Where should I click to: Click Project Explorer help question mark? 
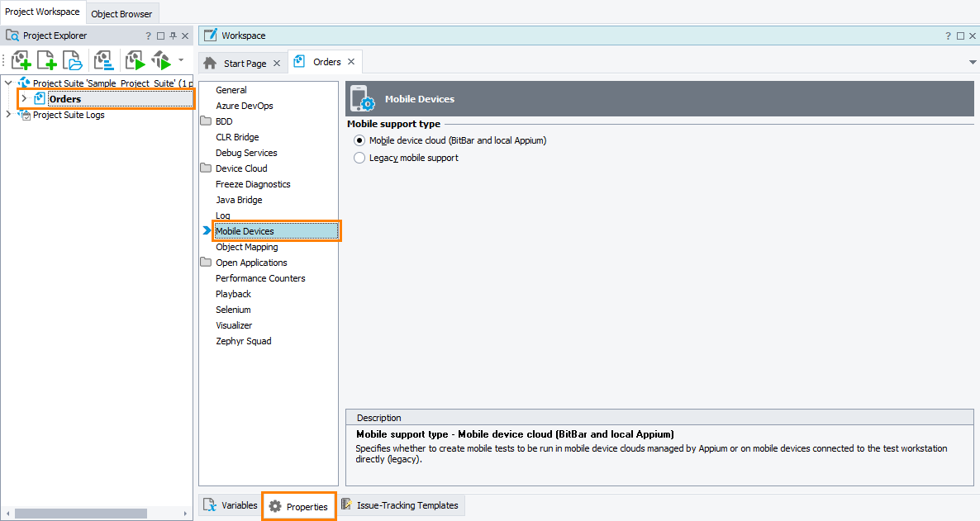149,36
